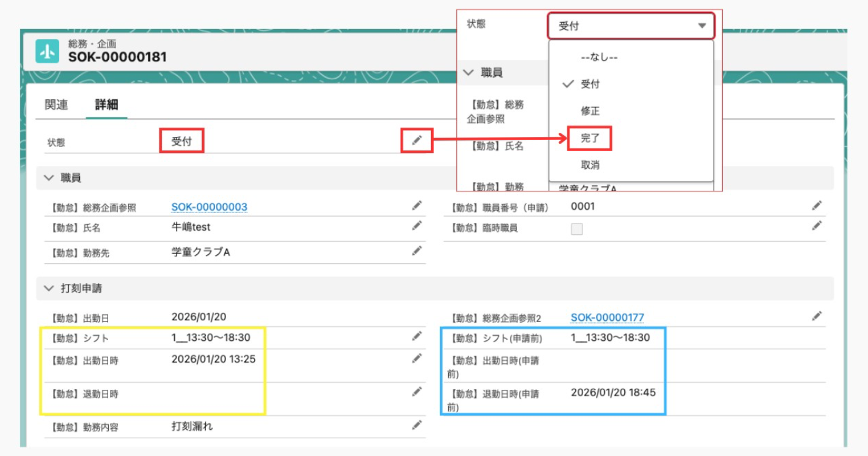The image size is (868, 456).
Task: Click the value 2026/01/20 18:45
Action: (x=613, y=392)
